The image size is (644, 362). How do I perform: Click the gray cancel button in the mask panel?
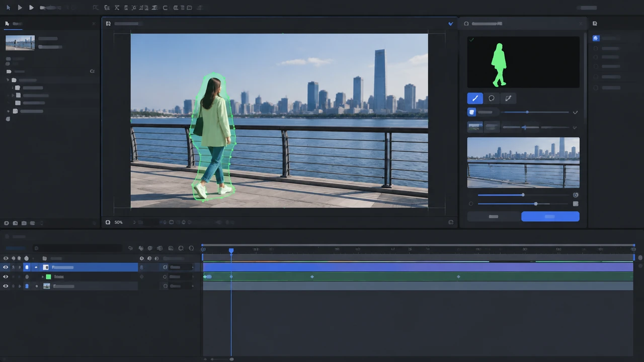click(494, 216)
